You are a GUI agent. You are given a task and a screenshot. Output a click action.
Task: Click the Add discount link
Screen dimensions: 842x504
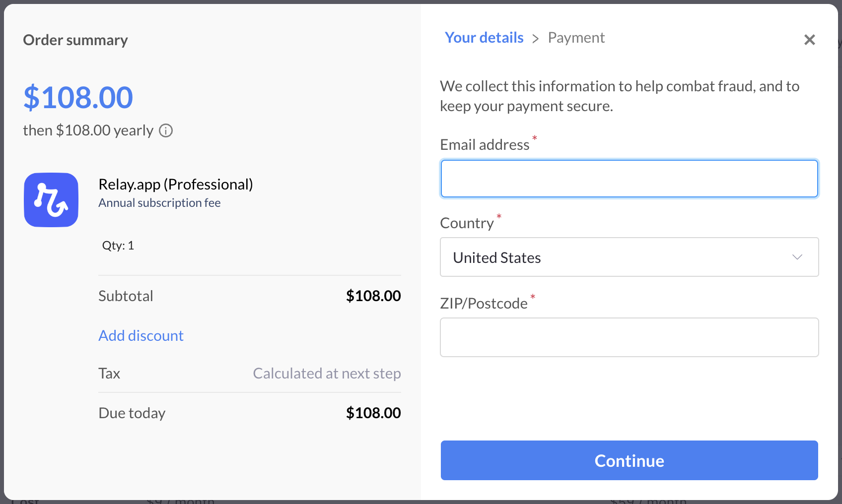(141, 336)
